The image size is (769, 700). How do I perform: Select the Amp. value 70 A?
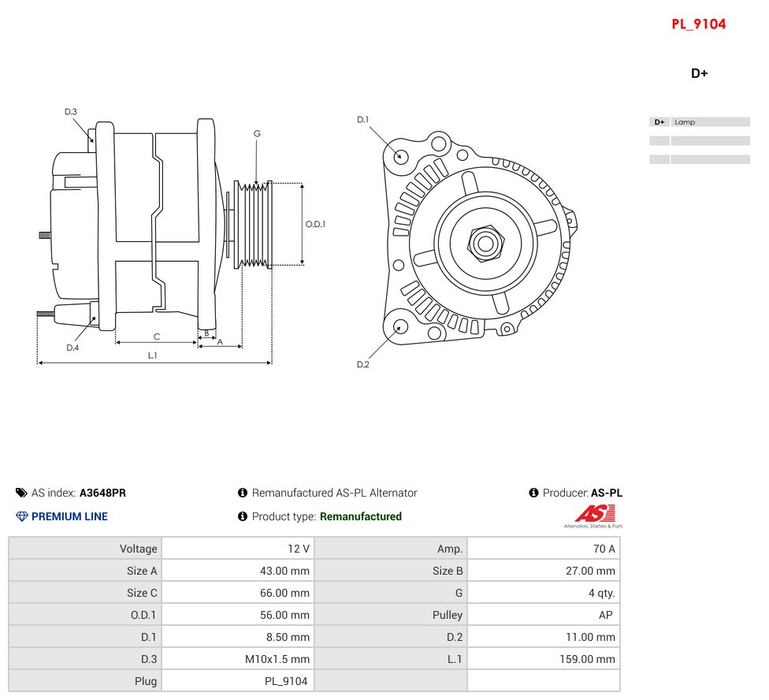click(604, 549)
